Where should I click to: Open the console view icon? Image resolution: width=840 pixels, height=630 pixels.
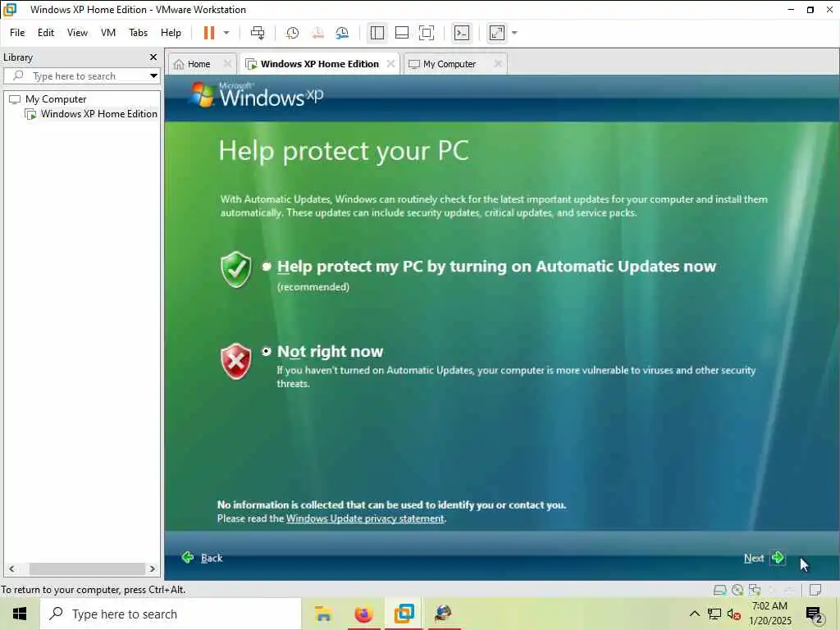click(462, 33)
